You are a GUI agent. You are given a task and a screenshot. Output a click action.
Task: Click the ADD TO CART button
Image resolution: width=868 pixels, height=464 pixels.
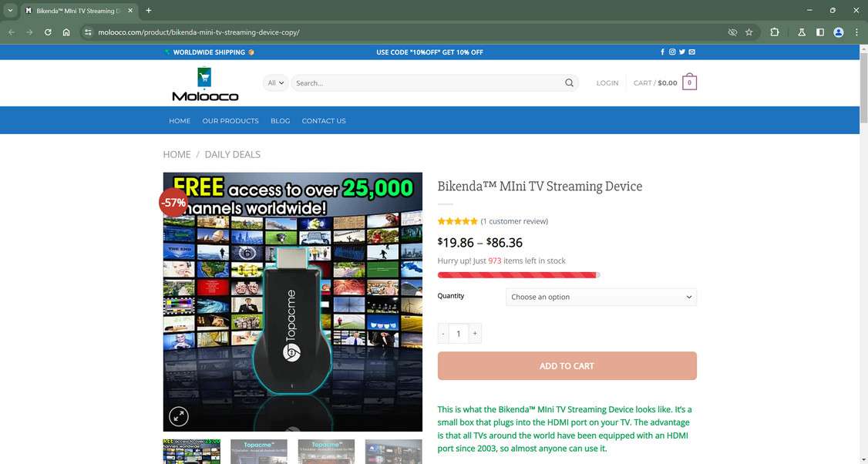(x=567, y=366)
